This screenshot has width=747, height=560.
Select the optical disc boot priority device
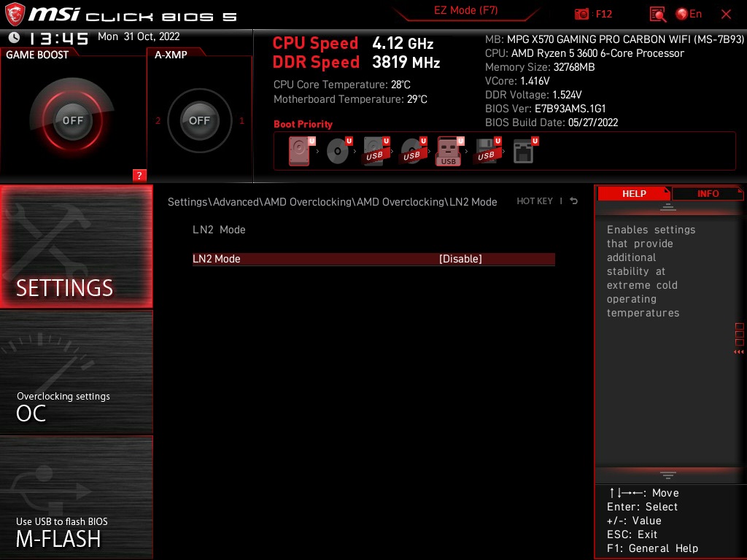[x=338, y=151]
